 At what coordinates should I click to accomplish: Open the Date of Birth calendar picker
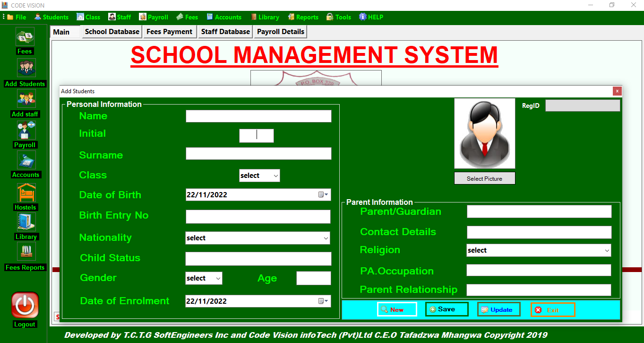(x=323, y=194)
